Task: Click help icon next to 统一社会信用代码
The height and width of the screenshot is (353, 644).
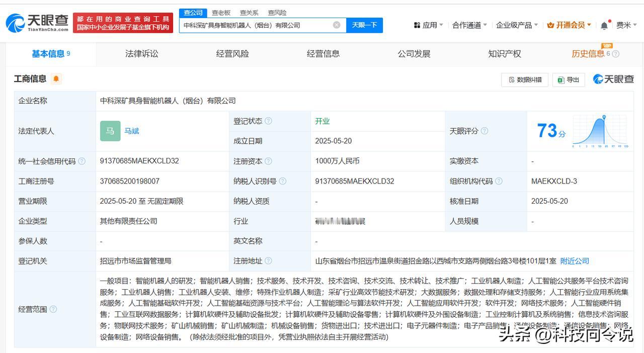Action: tap(82, 161)
